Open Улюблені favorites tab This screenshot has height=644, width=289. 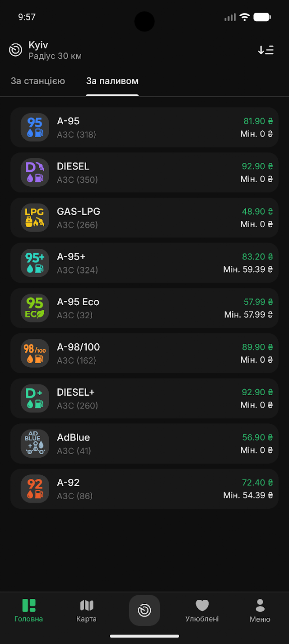(x=202, y=611)
